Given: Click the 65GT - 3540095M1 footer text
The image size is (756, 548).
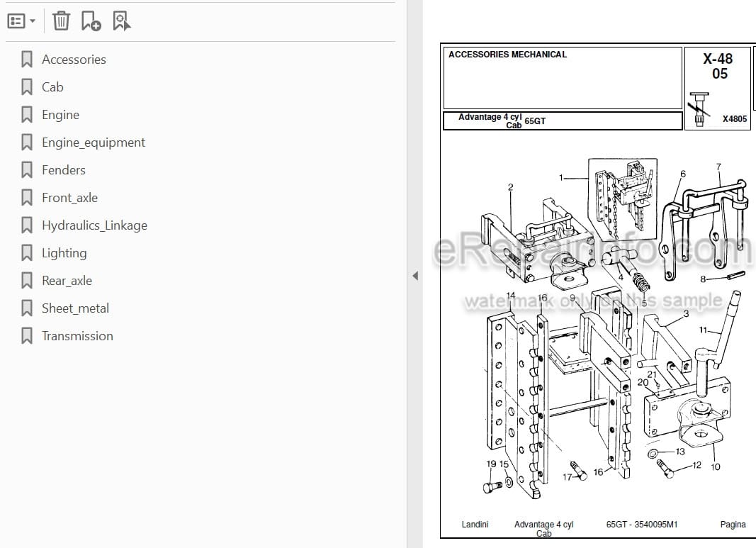Looking at the screenshot, I should coord(642,525).
